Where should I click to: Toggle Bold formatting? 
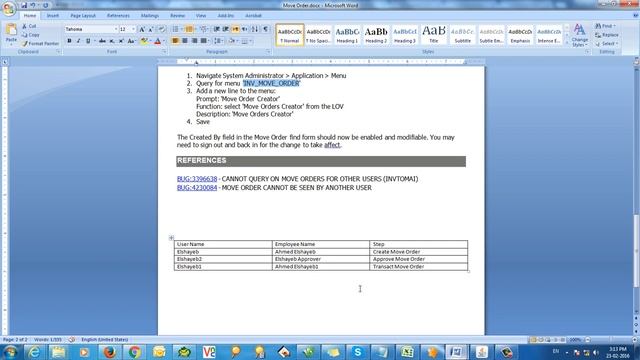tap(69, 41)
